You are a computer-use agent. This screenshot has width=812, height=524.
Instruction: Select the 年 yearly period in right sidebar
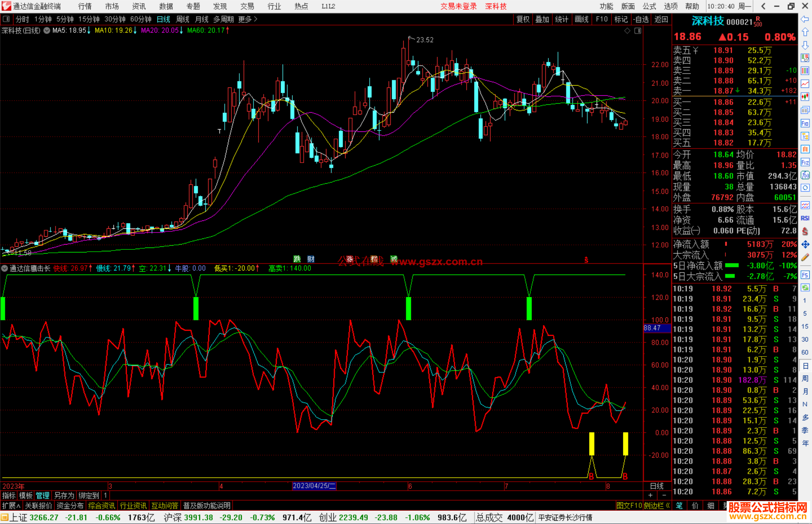click(x=805, y=443)
